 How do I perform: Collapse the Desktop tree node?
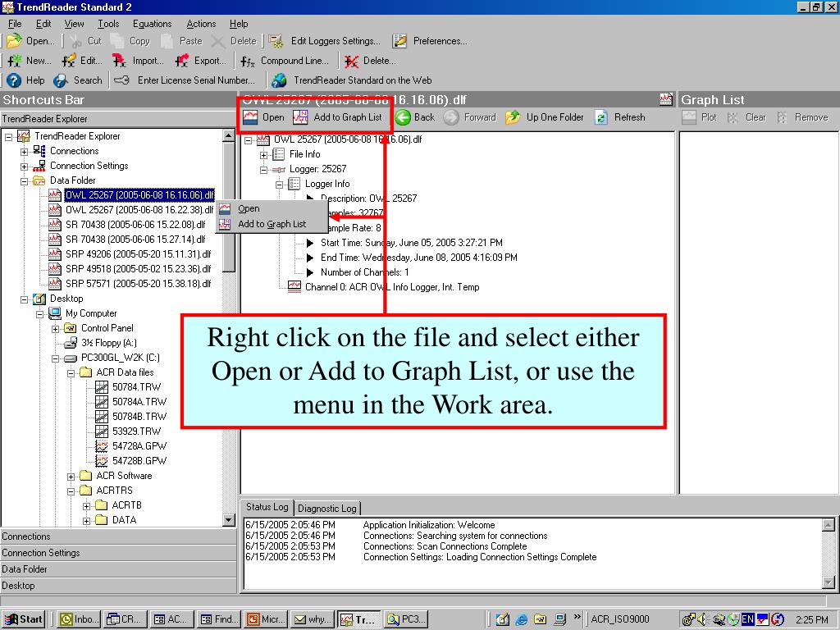pos(24,299)
